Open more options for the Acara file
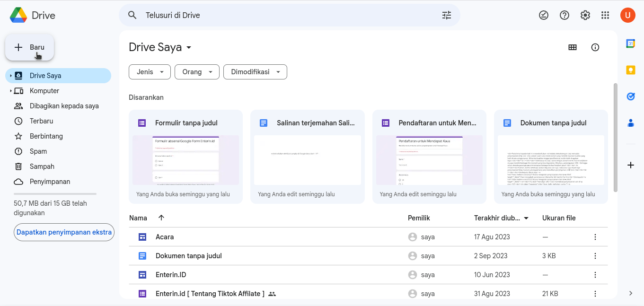The image size is (644, 306). tap(595, 236)
